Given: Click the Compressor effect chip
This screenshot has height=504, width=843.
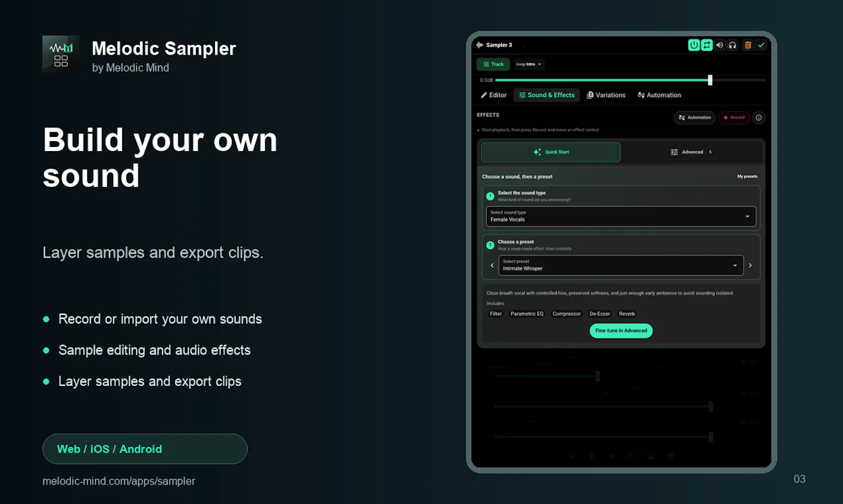Looking at the screenshot, I should click(566, 314).
